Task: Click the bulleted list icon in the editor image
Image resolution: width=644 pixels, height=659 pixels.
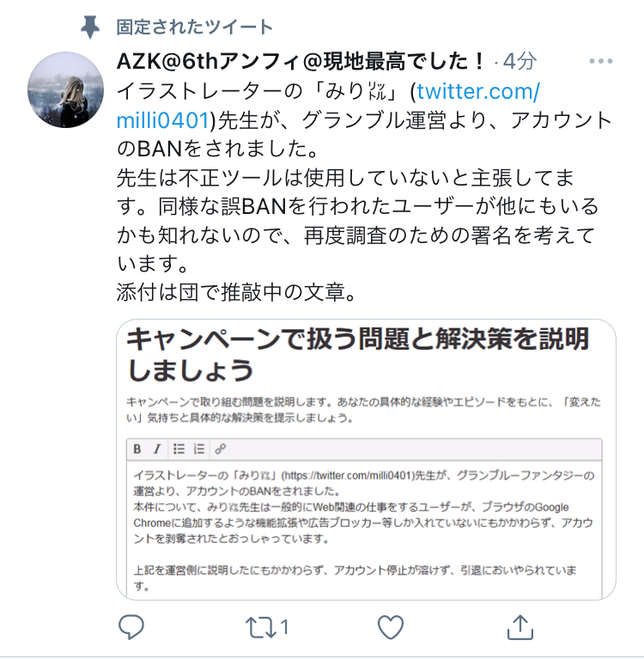Action: [x=179, y=449]
